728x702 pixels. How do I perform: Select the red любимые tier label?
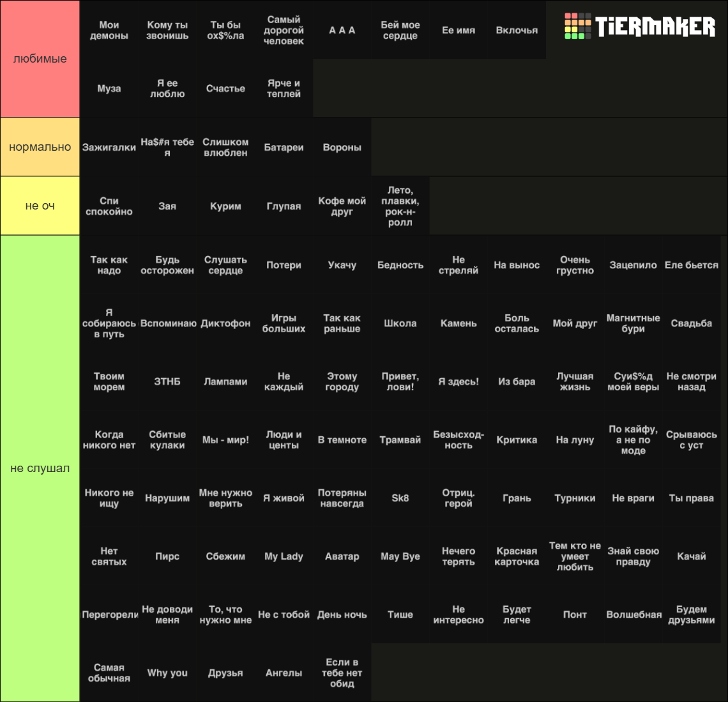click(40, 59)
